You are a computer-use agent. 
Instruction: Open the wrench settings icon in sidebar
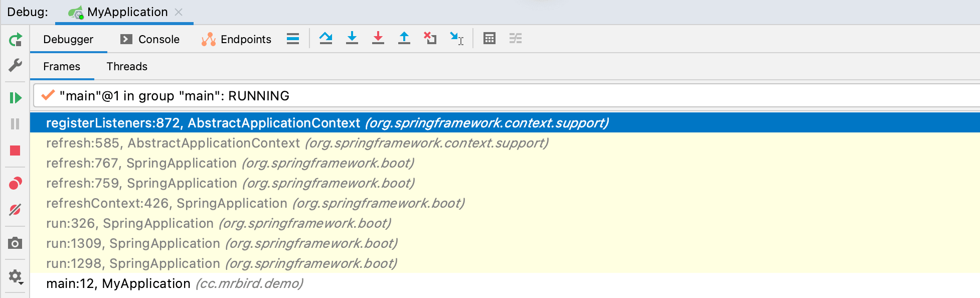[x=16, y=65]
